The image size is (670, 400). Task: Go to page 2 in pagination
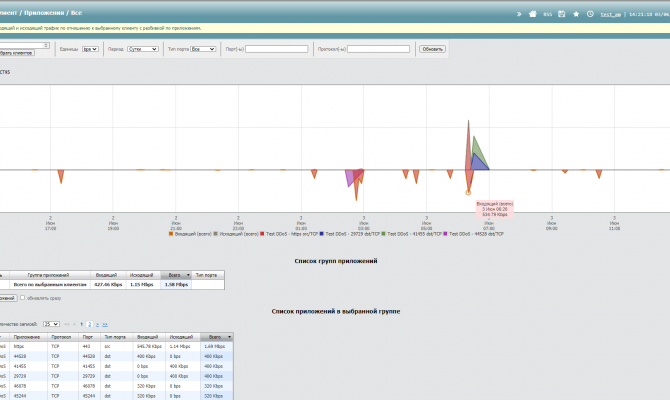(x=88, y=324)
